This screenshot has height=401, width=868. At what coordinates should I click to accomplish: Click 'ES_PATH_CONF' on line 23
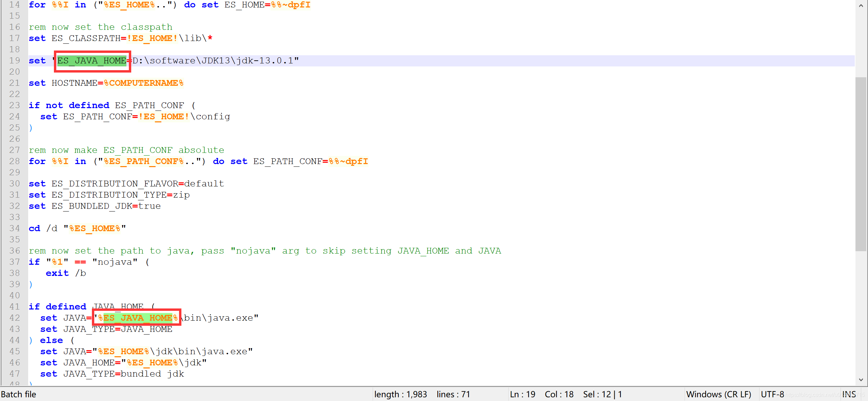coord(149,105)
